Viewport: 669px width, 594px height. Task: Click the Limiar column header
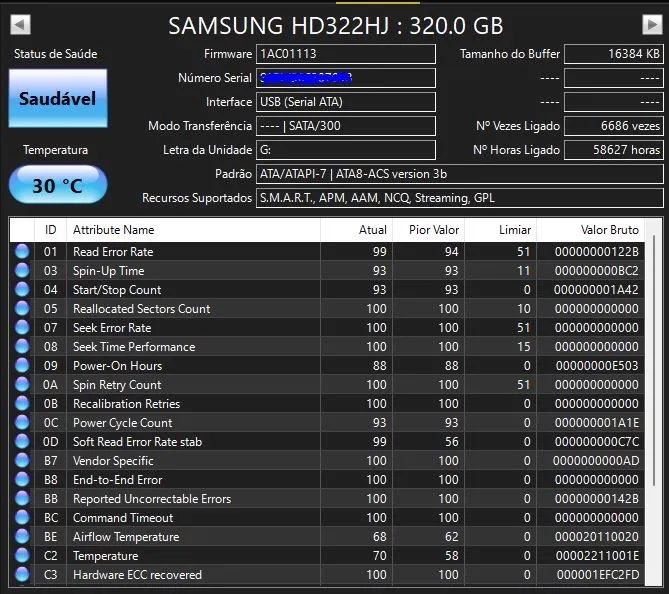[500, 230]
